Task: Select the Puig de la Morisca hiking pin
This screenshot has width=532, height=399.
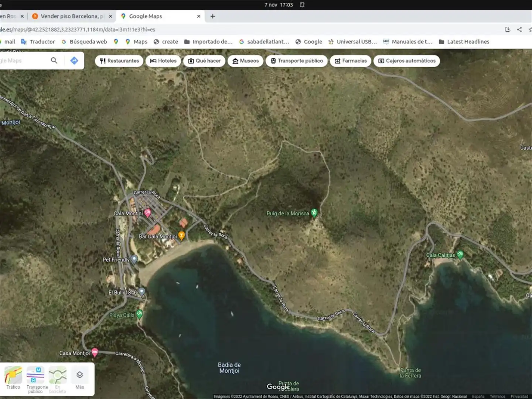Action: tap(314, 212)
